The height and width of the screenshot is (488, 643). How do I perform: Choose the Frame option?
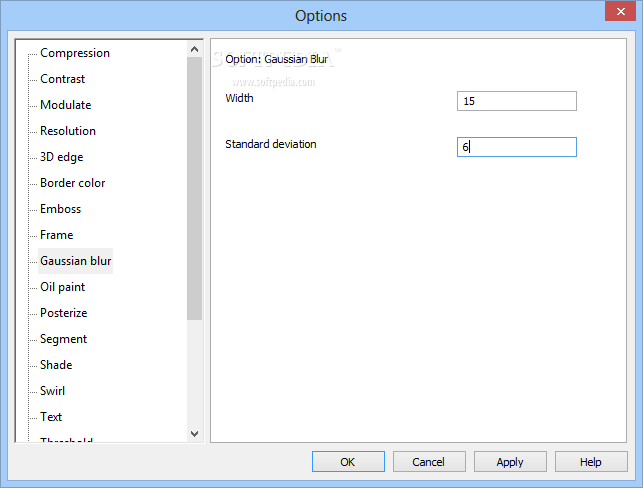tap(57, 235)
